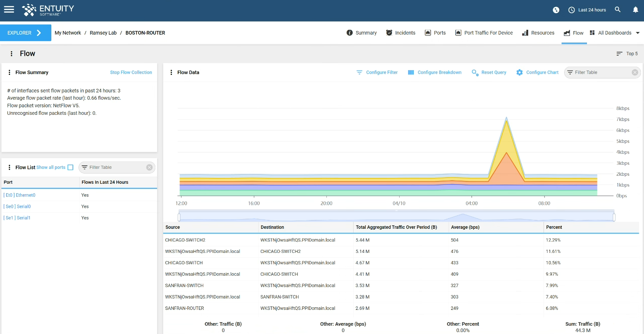Sort by the Port column header
644x334 pixels.
[x=40, y=182]
